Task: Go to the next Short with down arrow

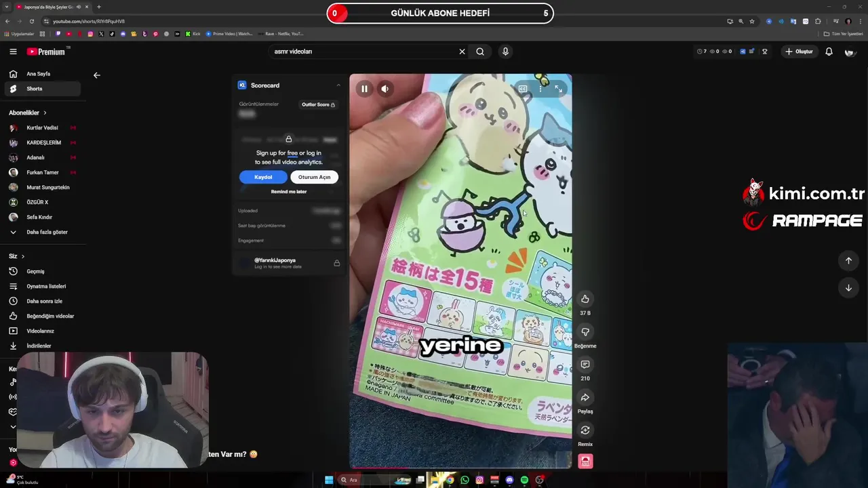Action: 848,288
